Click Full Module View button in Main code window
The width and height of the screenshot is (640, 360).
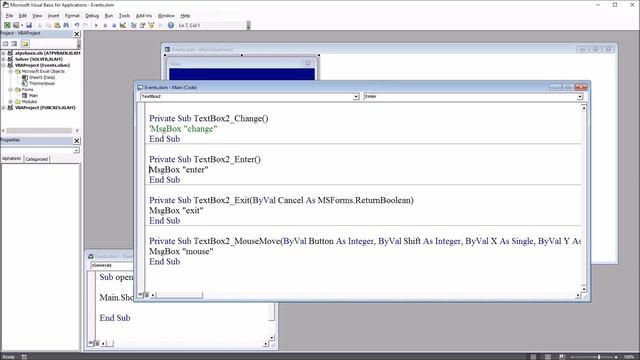[x=146, y=295]
